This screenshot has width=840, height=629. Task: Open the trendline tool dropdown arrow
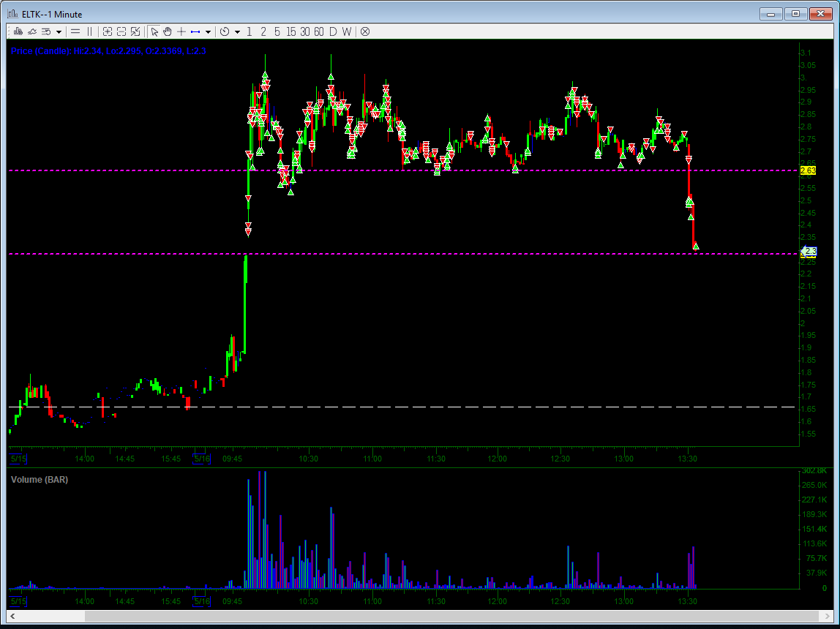(x=208, y=31)
